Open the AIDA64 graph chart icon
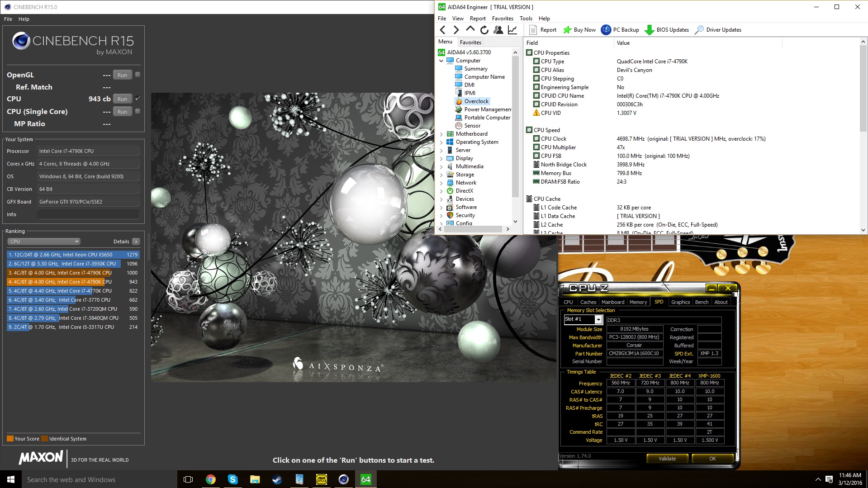 [512, 30]
